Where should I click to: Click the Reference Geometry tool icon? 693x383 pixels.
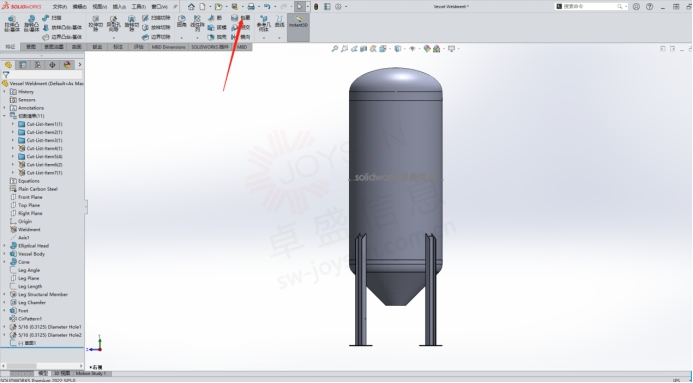(x=263, y=23)
